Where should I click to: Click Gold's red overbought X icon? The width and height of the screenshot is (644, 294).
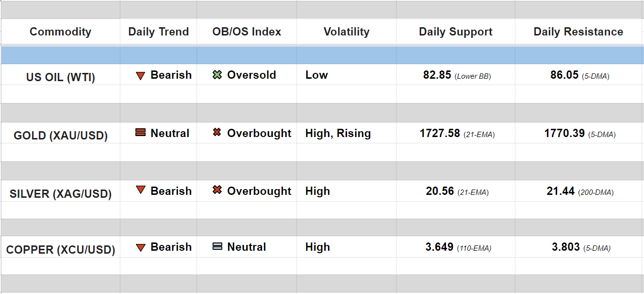217,133
